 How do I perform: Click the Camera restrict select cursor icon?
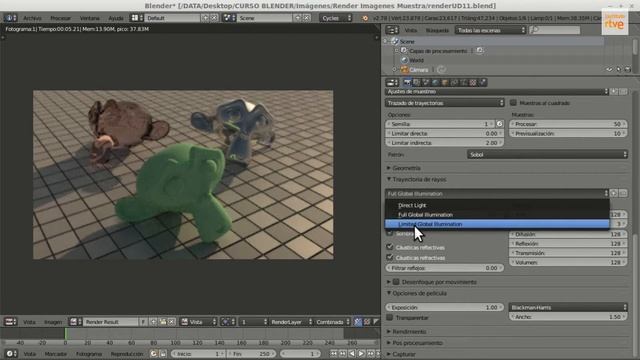point(618,70)
